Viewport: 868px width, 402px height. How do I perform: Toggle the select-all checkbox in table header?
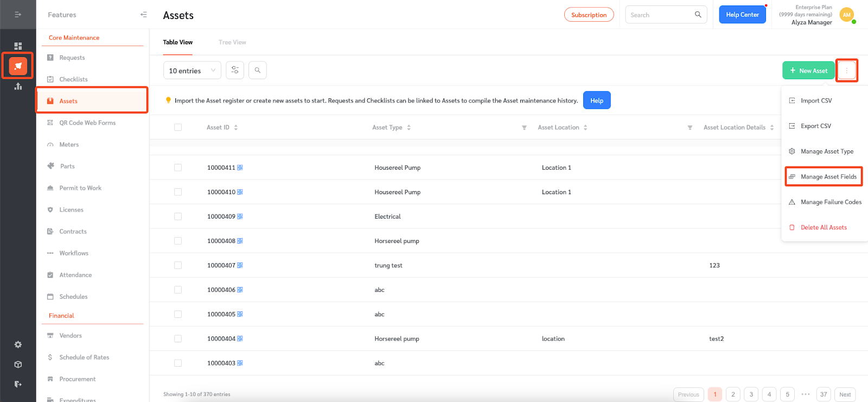pos(178,127)
